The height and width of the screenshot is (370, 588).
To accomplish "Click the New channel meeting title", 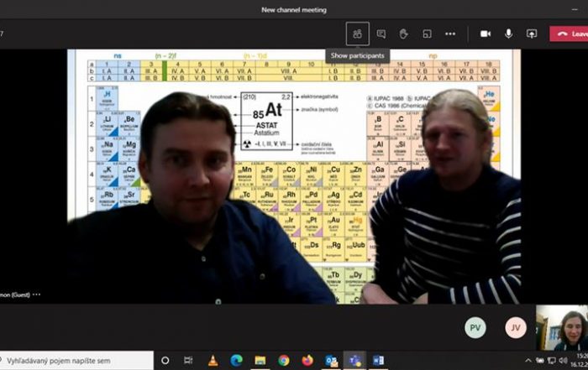I will pyautogui.click(x=294, y=10).
